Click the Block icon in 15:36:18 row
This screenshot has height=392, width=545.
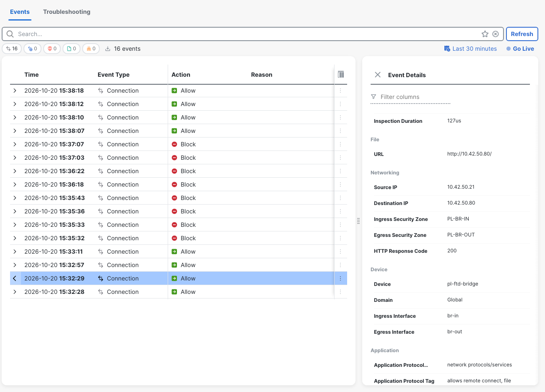point(174,184)
